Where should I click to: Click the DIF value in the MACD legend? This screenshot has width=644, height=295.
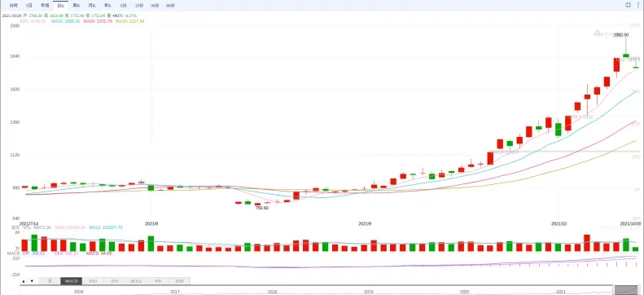click(x=33, y=253)
